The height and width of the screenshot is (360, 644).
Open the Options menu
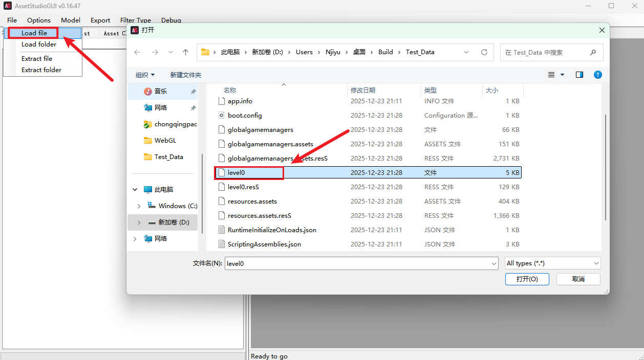click(39, 20)
